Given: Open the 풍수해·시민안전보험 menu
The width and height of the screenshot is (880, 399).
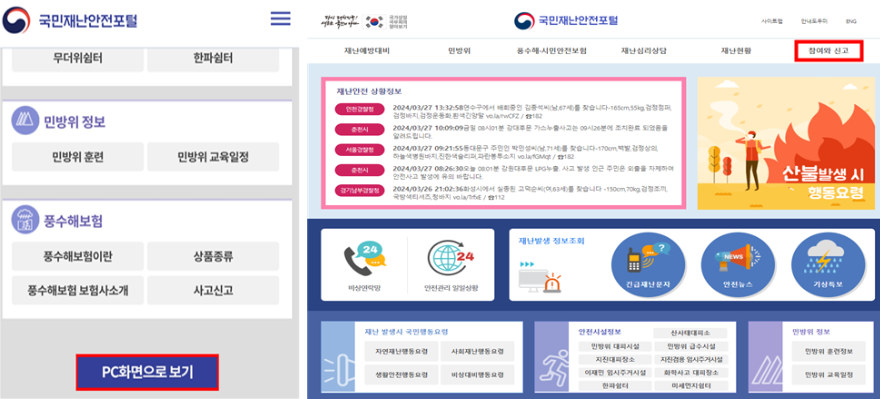Looking at the screenshot, I should [552, 51].
